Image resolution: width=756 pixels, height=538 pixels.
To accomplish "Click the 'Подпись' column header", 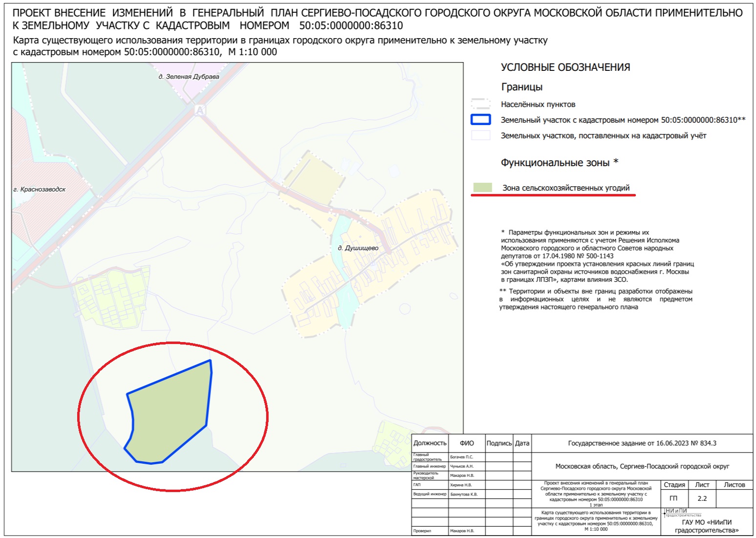I will tap(499, 443).
